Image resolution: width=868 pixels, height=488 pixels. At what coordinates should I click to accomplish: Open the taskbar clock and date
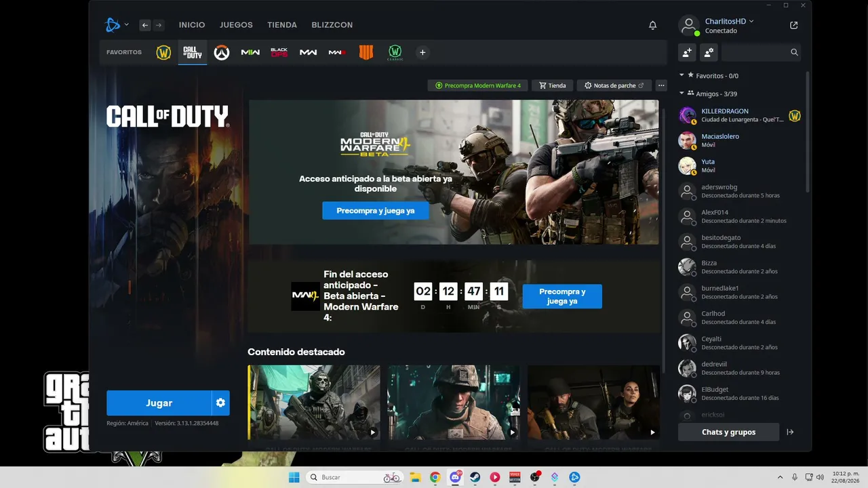[844, 477]
